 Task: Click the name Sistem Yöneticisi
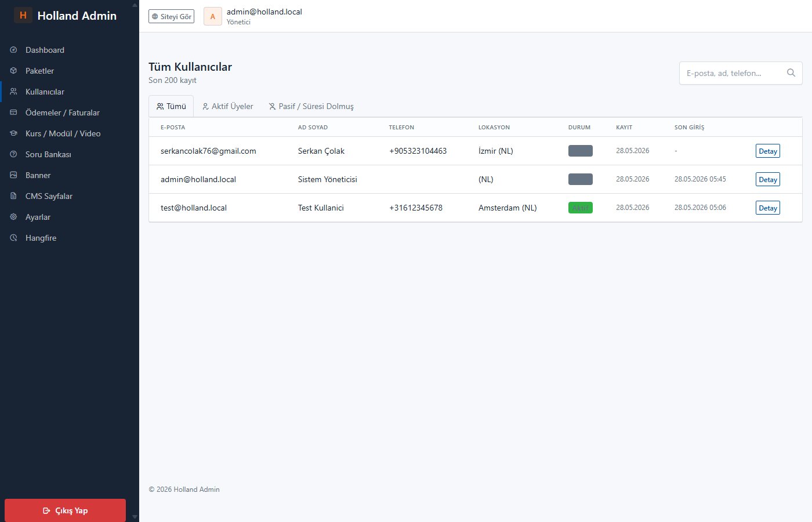coord(328,179)
